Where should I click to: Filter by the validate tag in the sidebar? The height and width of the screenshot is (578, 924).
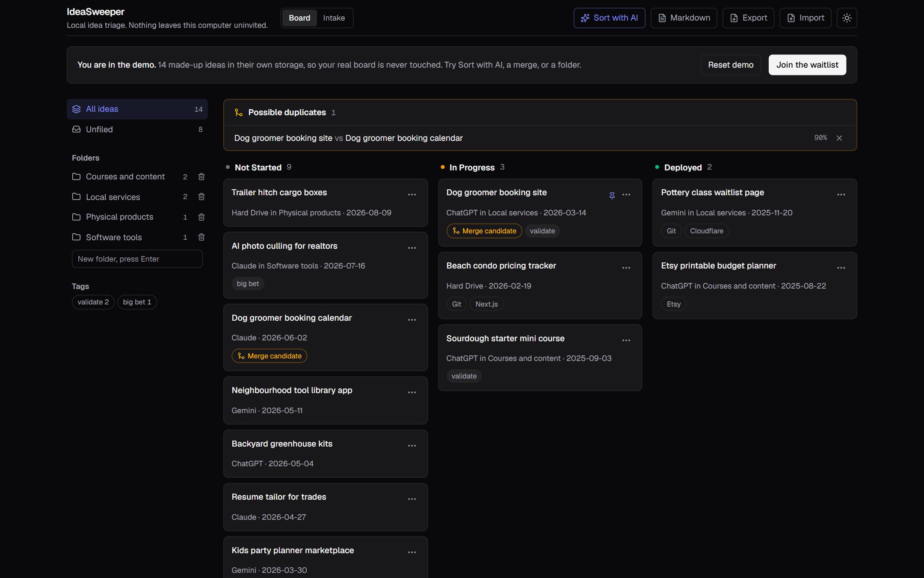[x=93, y=302]
